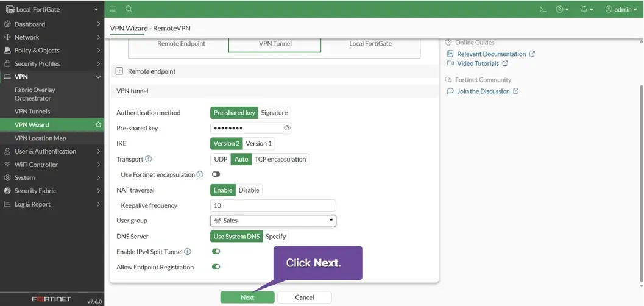Click the Log & Report chart icon
Screen dimensions: 644x306
tap(7, 204)
